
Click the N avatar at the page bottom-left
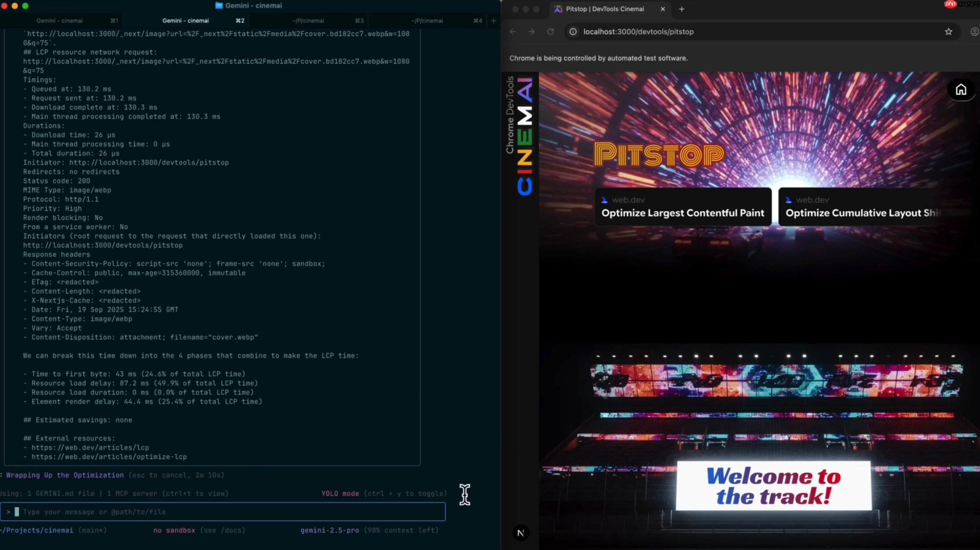(x=521, y=532)
